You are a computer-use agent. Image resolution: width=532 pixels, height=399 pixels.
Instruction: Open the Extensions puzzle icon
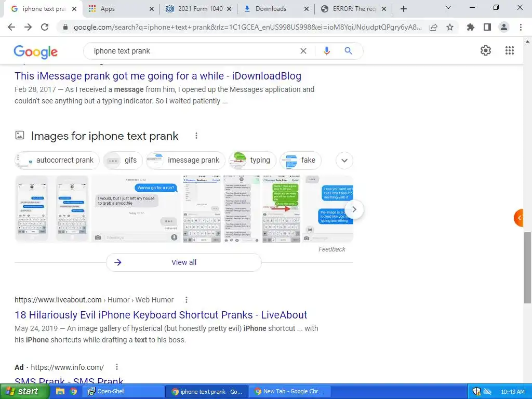pyautogui.click(x=471, y=27)
